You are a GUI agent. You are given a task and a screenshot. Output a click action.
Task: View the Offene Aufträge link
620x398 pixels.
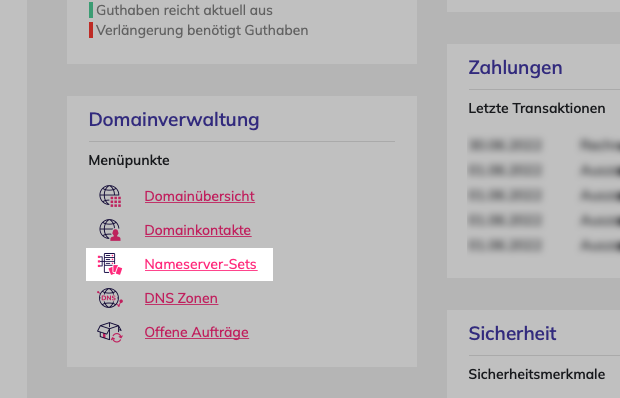point(197,332)
